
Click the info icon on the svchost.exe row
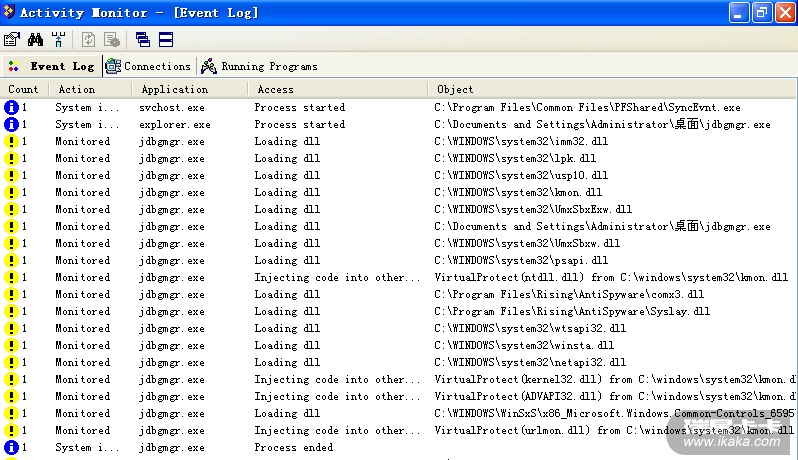[x=11, y=108]
